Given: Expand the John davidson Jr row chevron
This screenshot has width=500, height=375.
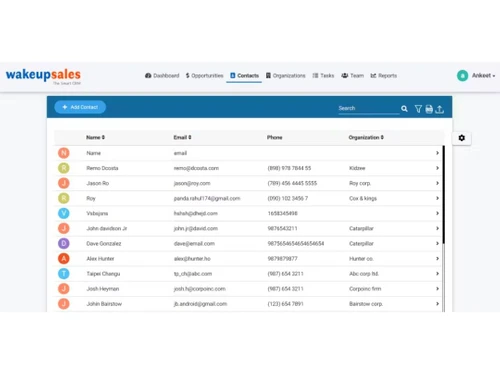Looking at the screenshot, I should [437, 228].
